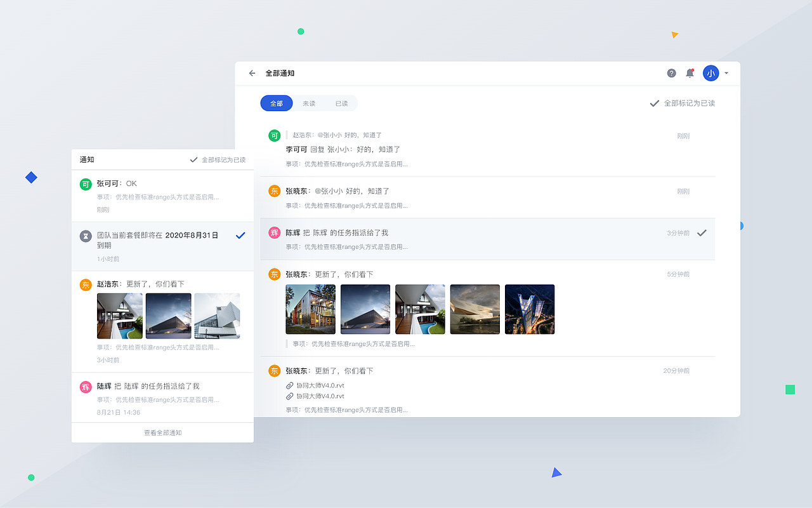Toggle mark-all-read check in the popup panel
The height and width of the screenshot is (508, 812).
pyautogui.click(x=194, y=159)
